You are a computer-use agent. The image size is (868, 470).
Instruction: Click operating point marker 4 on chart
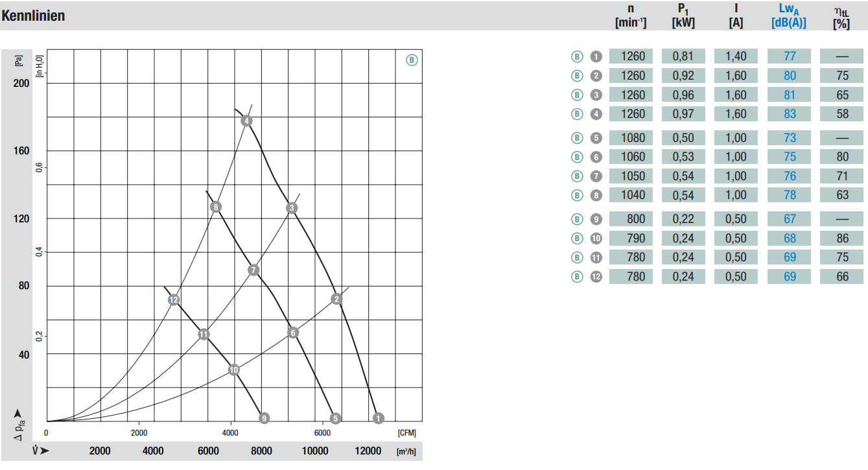point(246,121)
